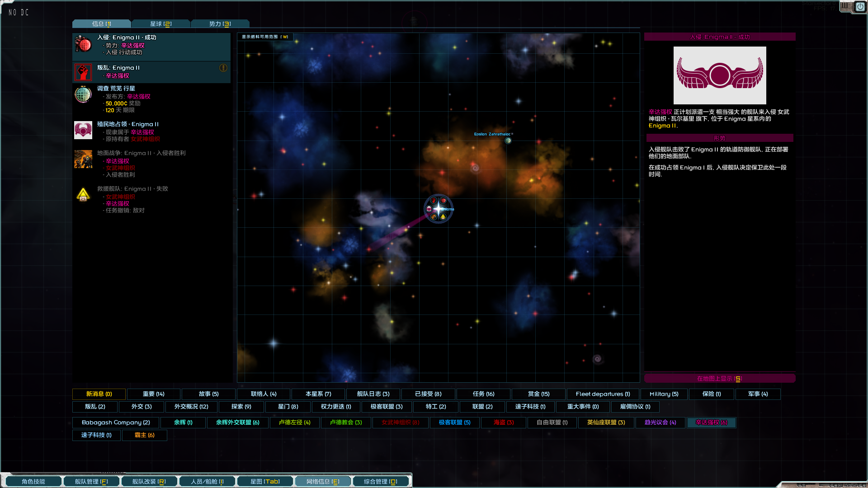The height and width of the screenshot is (488, 868).
Task: Click the Sindrian faction crest image
Action: pos(720,75)
